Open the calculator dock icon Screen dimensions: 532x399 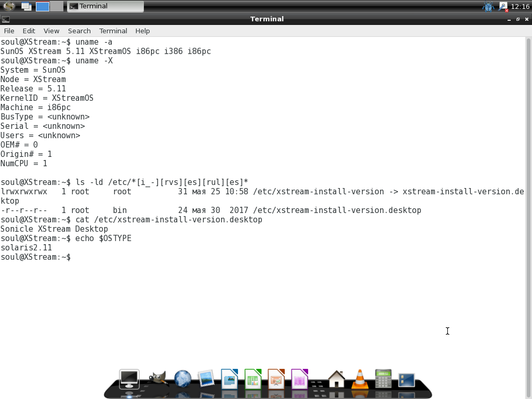click(x=383, y=379)
